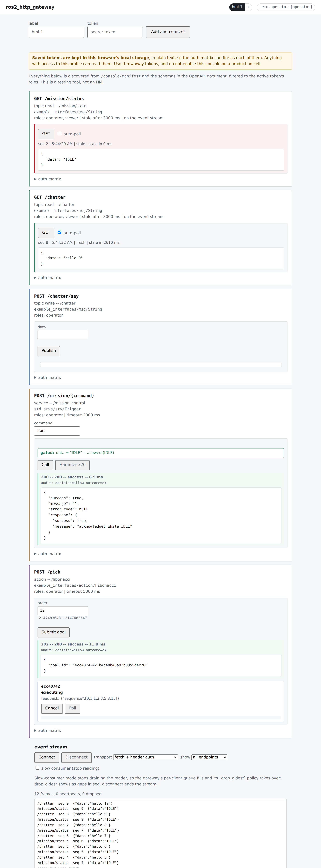Viewport: 321px width, 868px height.
Task: Click "action -- /fibonacci" line
Action: (52, 580)
